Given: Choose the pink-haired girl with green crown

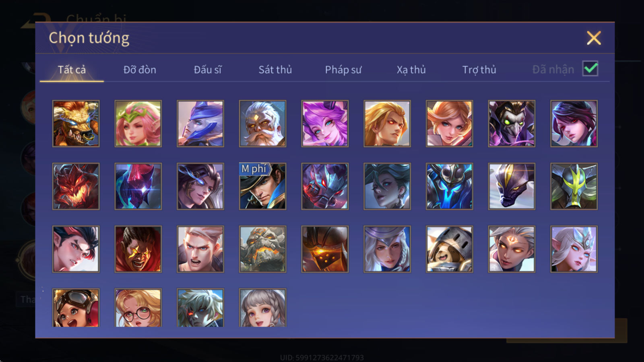Looking at the screenshot, I should pyautogui.click(x=138, y=123).
